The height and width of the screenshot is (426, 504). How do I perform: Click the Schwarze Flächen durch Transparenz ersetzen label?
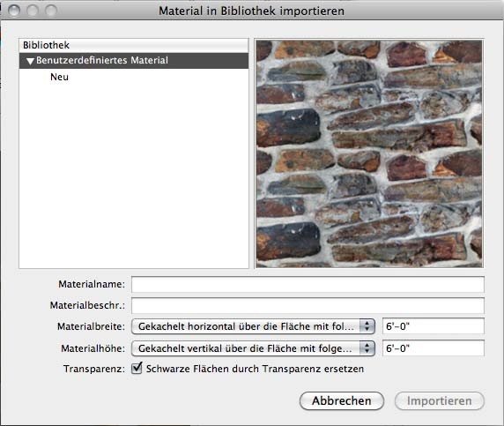pyautogui.click(x=255, y=369)
